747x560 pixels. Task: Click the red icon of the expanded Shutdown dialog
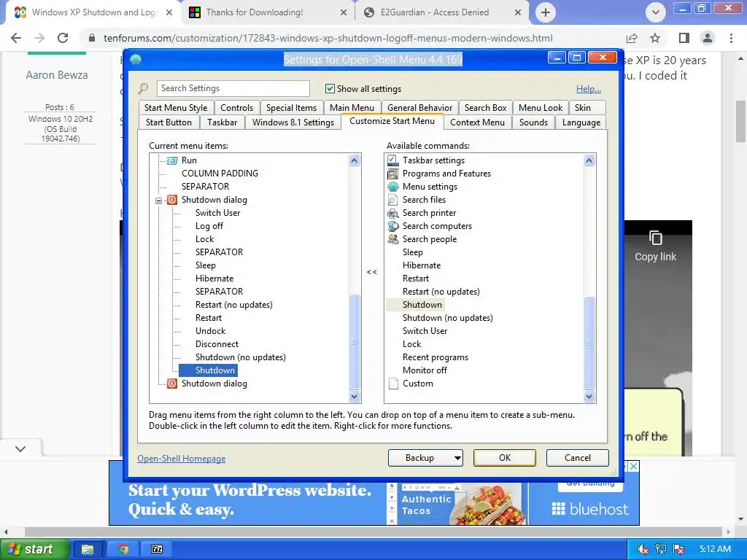[x=172, y=200]
